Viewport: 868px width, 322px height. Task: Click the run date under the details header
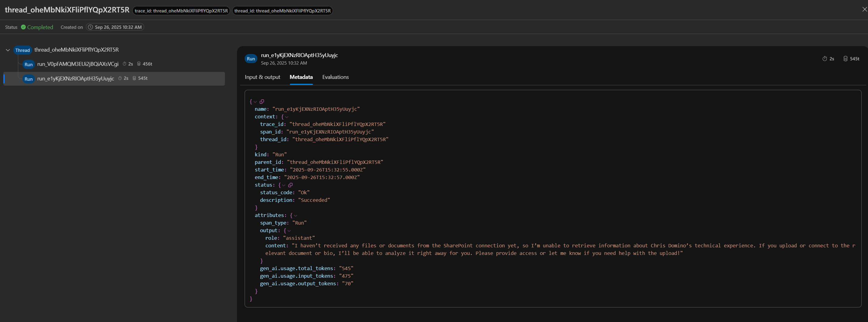284,63
